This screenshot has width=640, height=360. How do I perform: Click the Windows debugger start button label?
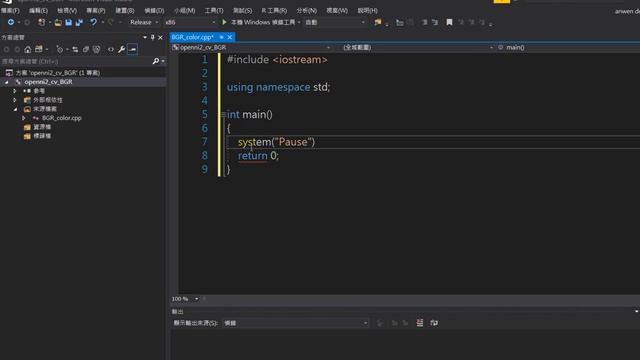263,22
